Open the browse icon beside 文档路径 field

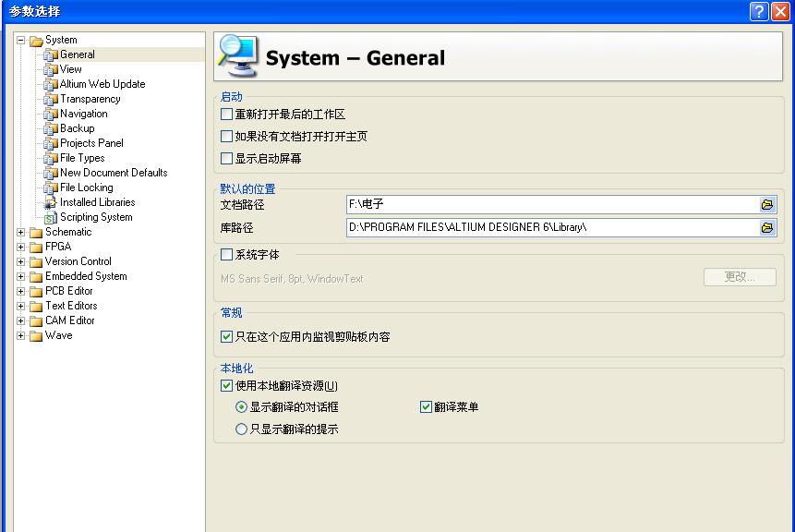pos(767,202)
